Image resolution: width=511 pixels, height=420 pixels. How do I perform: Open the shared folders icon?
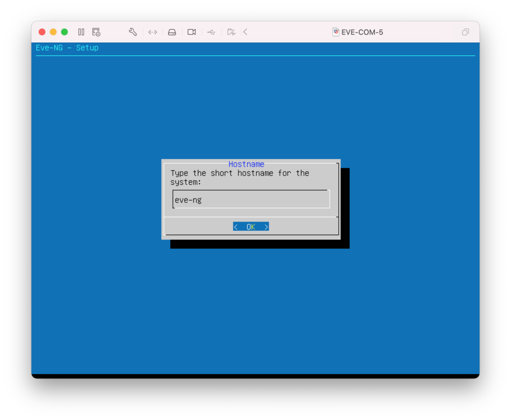click(x=231, y=32)
